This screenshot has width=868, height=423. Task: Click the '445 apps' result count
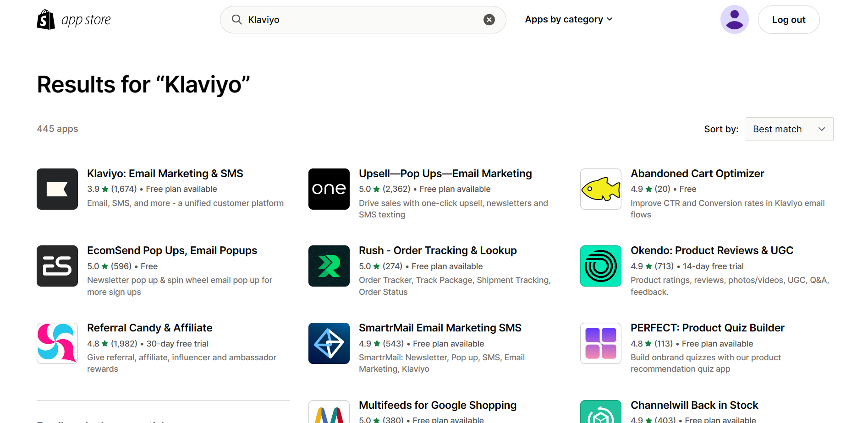[57, 129]
